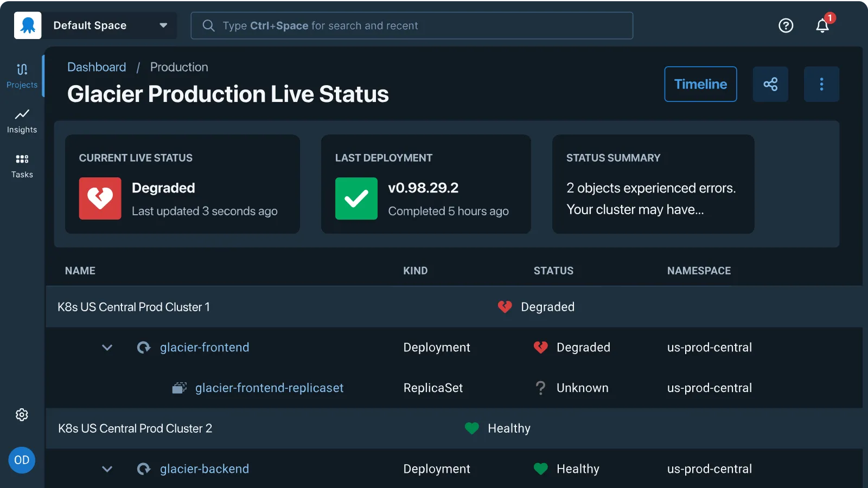Click the OD user avatar
The height and width of the screenshot is (488, 868).
point(22,460)
